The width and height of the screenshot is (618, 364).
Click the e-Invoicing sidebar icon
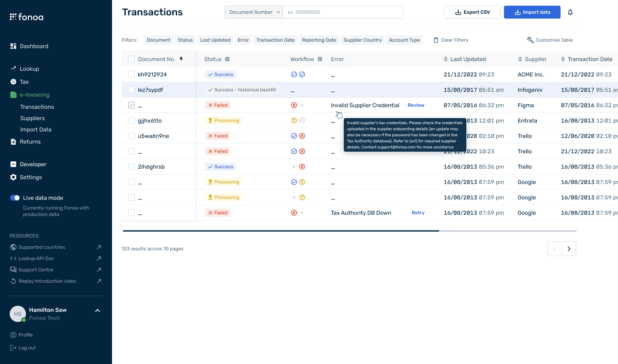click(13, 95)
